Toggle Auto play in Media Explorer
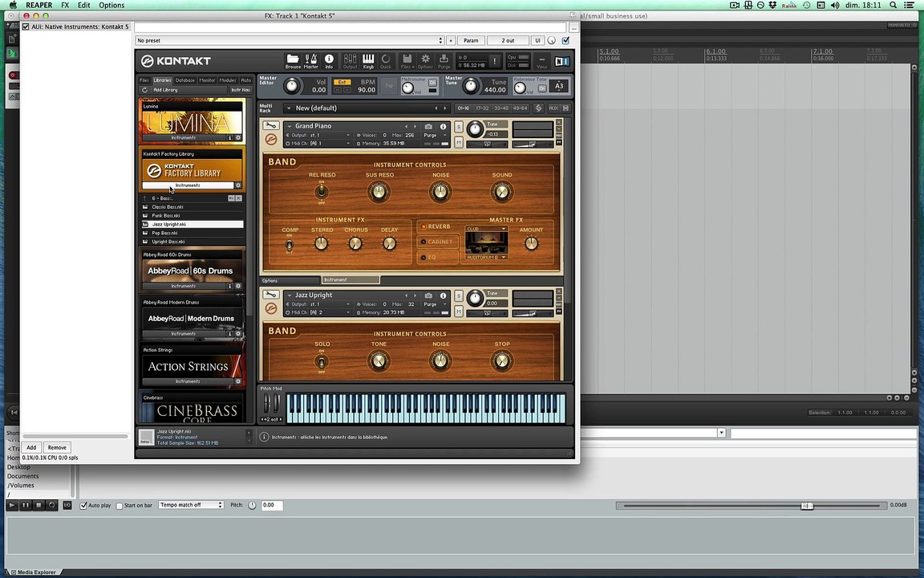Viewport: 924px width, 578px height. (83, 506)
